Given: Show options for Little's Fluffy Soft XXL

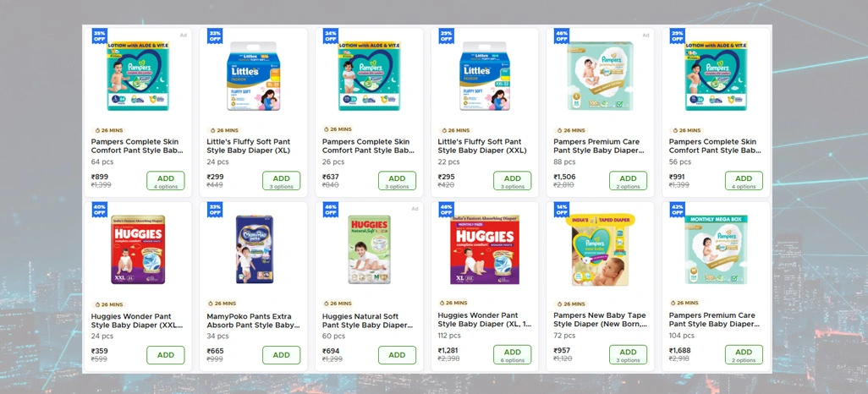Looking at the screenshot, I should click(x=512, y=181).
